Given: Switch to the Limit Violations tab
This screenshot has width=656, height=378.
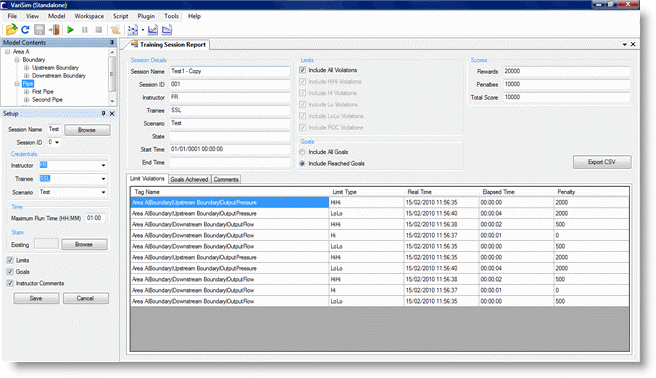Looking at the screenshot, I should click(147, 179).
